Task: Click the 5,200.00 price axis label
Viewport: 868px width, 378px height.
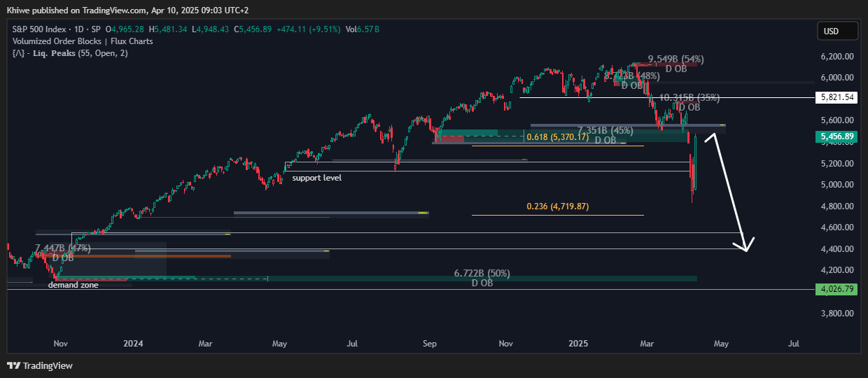Action: pyautogui.click(x=836, y=164)
